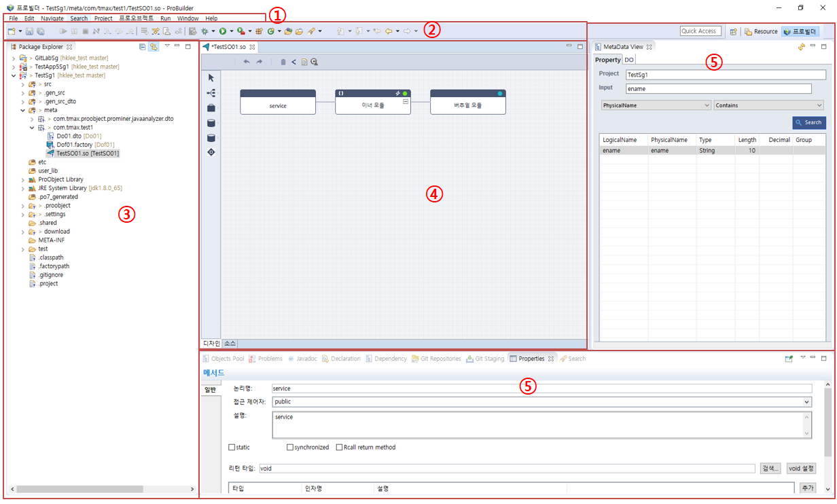Click the void 설정 button
The height and width of the screenshot is (504, 837).
pos(801,469)
